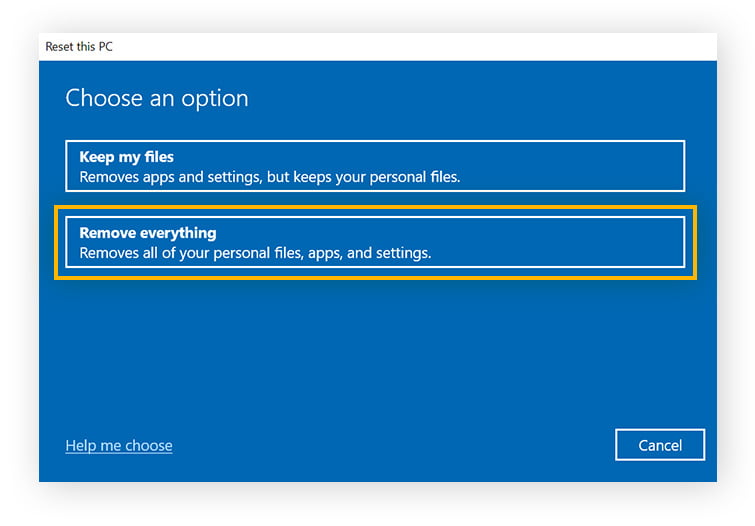The width and height of the screenshot is (755, 526).
Task: Click the bold Remove everything label
Action: pyautogui.click(x=148, y=233)
